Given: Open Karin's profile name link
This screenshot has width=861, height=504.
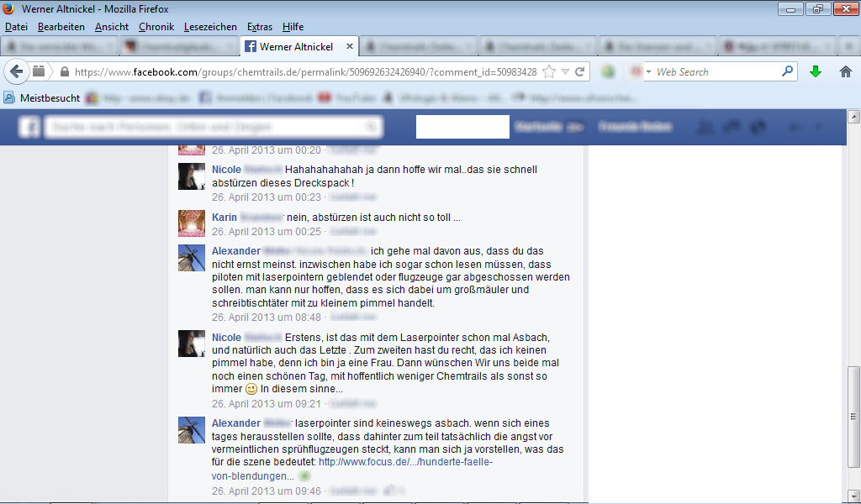Looking at the screenshot, I should click(x=224, y=218).
